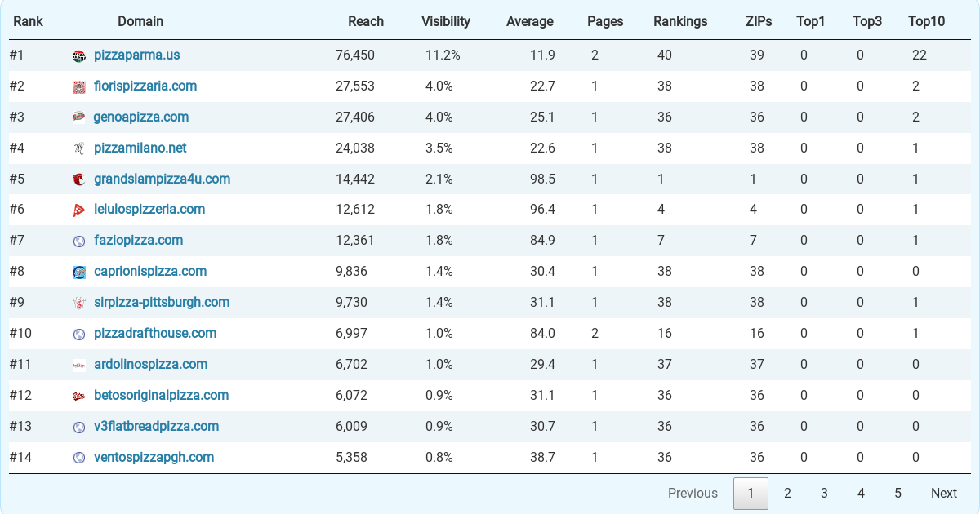Image resolution: width=980 pixels, height=514 pixels.
Task: Click the Next pagination button
Action: pyautogui.click(x=943, y=493)
